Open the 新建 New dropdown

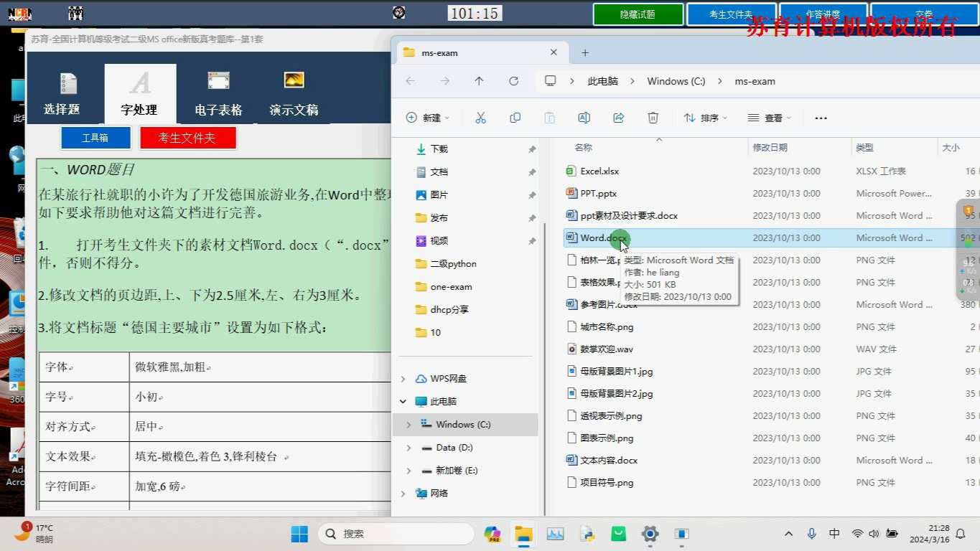click(427, 117)
